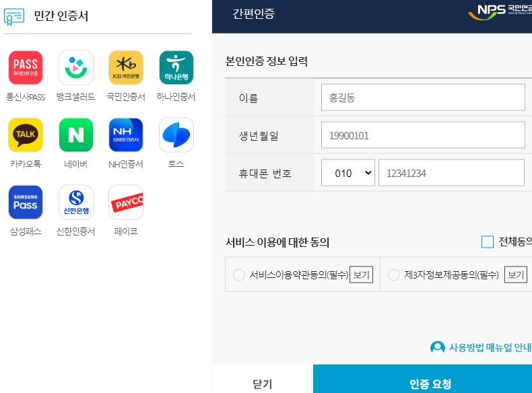Select the 서비스이용약관동의(필수) radio button

click(239, 275)
